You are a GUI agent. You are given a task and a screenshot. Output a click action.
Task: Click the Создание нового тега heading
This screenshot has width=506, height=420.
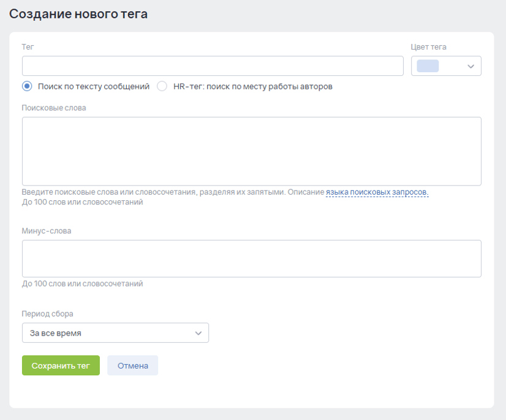pyautogui.click(x=78, y=13)
